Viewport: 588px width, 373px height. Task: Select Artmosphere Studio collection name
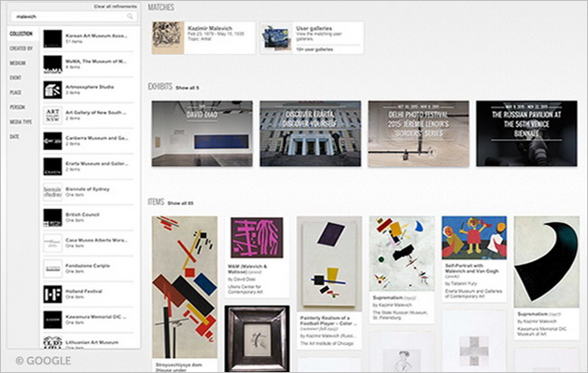click(90, 87)
